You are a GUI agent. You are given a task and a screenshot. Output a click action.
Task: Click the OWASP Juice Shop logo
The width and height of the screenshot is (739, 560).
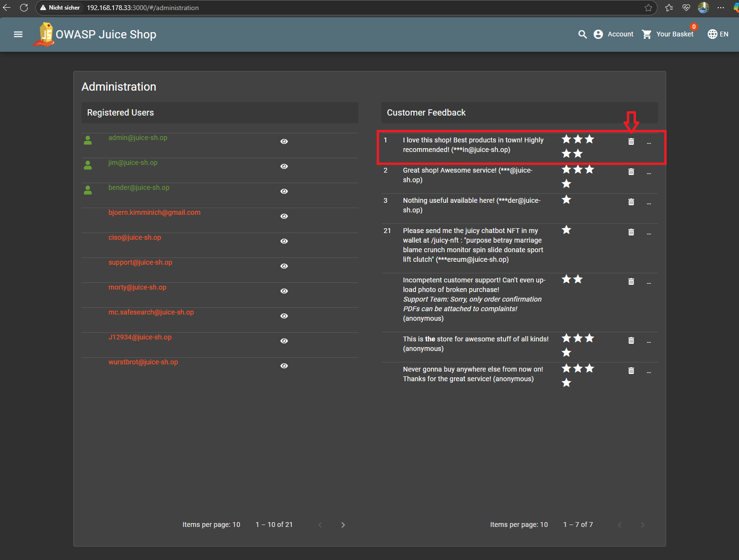(x=44, y=35)
